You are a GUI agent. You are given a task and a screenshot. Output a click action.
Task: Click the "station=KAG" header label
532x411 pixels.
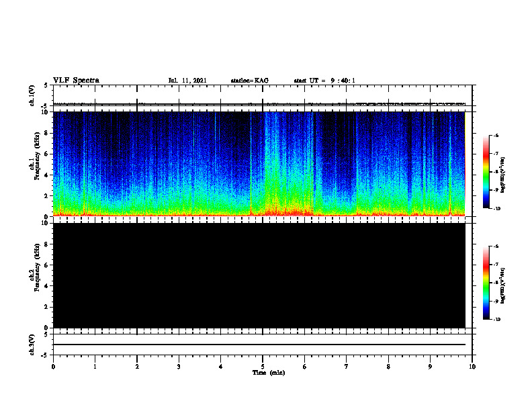click(x=250, y=81)
